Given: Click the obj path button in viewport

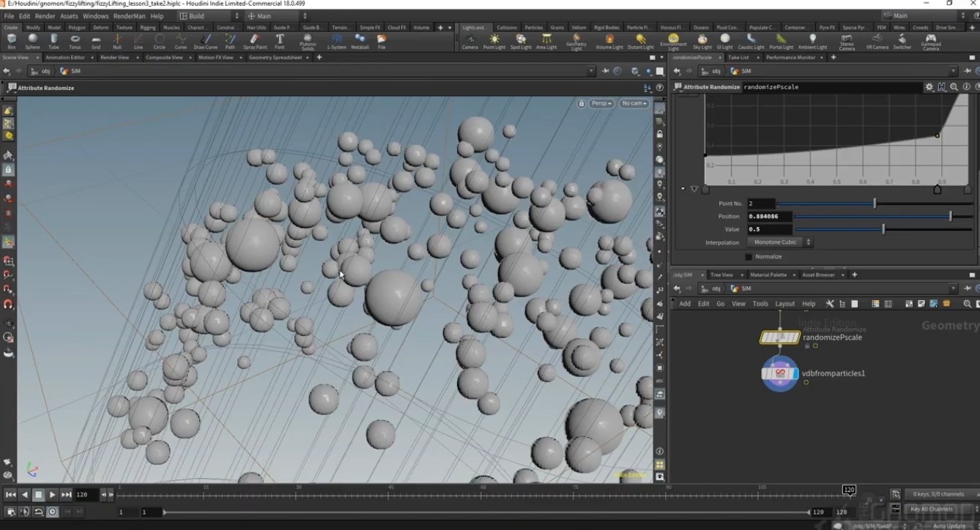Looking at the screenshot, I should [41, 71].
